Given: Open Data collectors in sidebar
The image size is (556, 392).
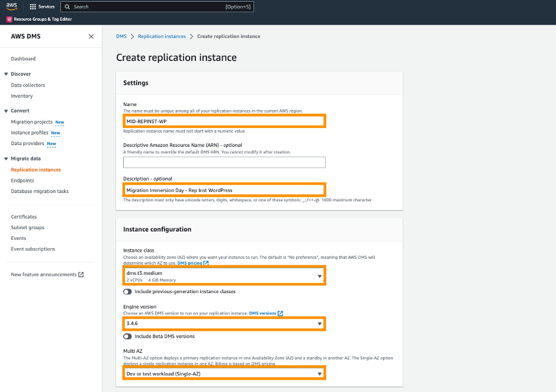Looking at the screenshot, I should [x=28, y=85].
